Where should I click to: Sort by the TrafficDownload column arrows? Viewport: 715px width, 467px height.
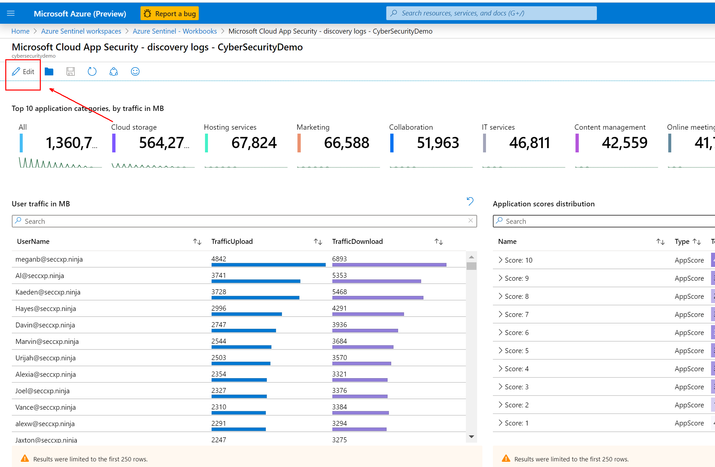pos(438,242)
